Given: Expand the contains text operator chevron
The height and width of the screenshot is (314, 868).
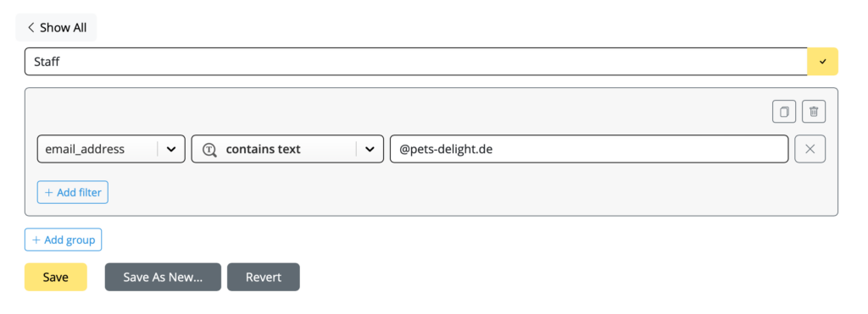Looking at the screenshot, I should click(370, 149).
